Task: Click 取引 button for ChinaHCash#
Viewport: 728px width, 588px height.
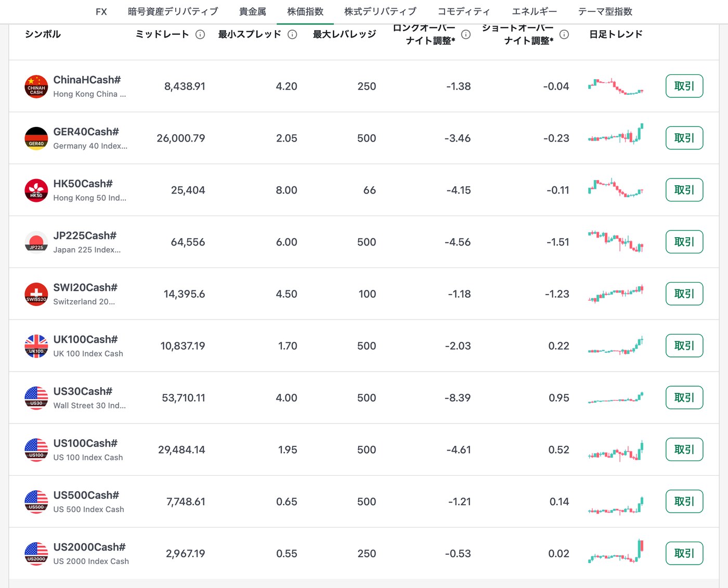Action: pyautogui.click(x=684, y=86)
